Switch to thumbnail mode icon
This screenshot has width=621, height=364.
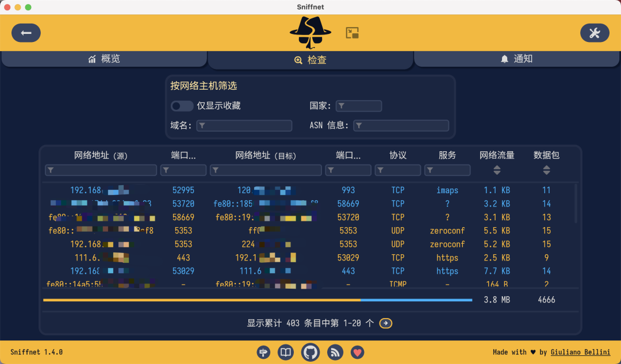pyautogui.click(x=352, y=33)
